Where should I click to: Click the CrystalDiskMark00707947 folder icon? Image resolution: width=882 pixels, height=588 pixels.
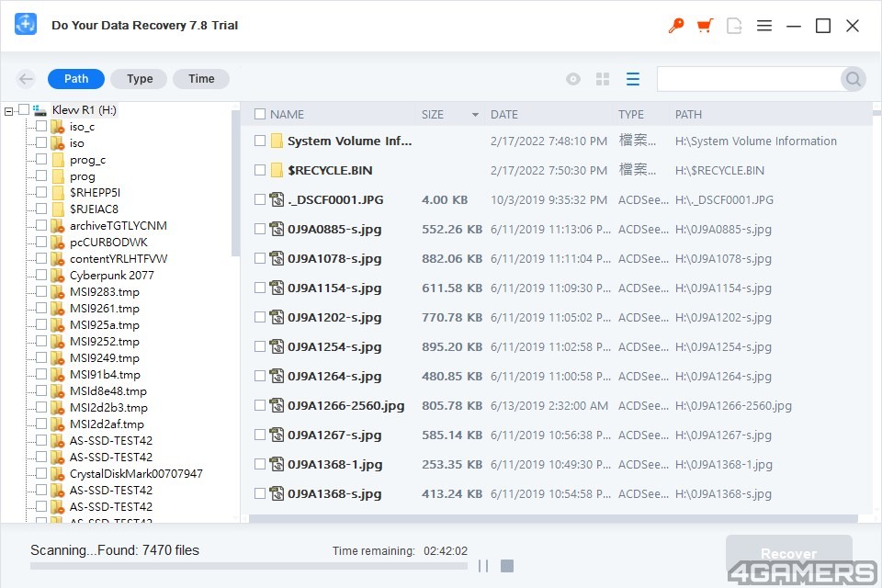[x=57, y=474]
